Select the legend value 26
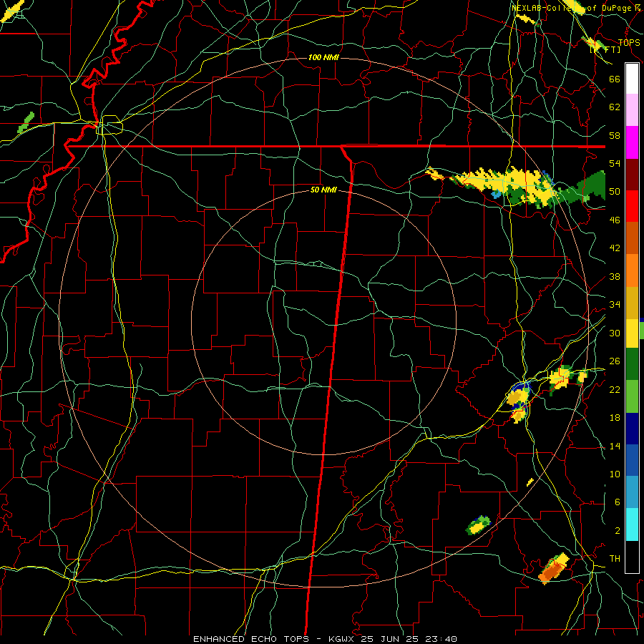Viewport: 644px width, 644px height. point(615,361)
